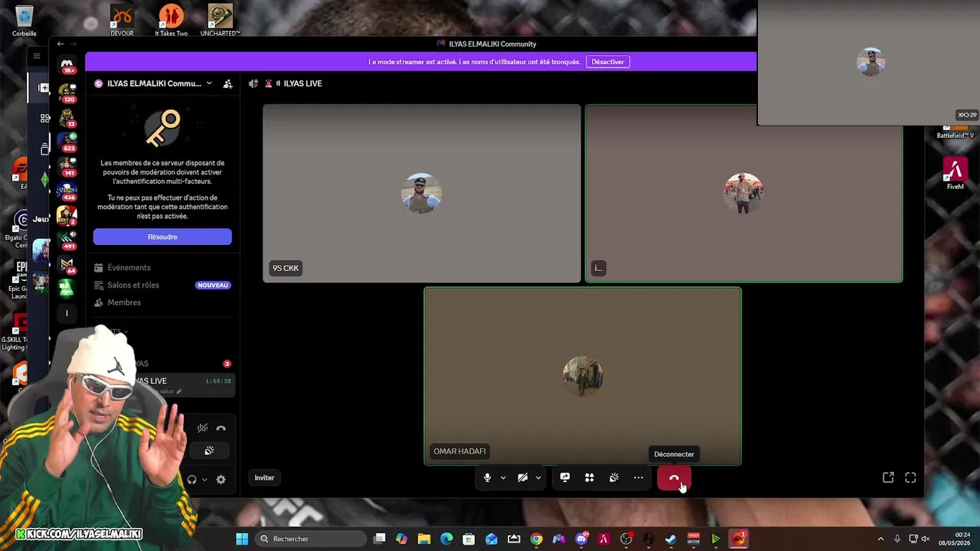
Task: Open server with 141 notifications
Action: (x=67, y=166)
